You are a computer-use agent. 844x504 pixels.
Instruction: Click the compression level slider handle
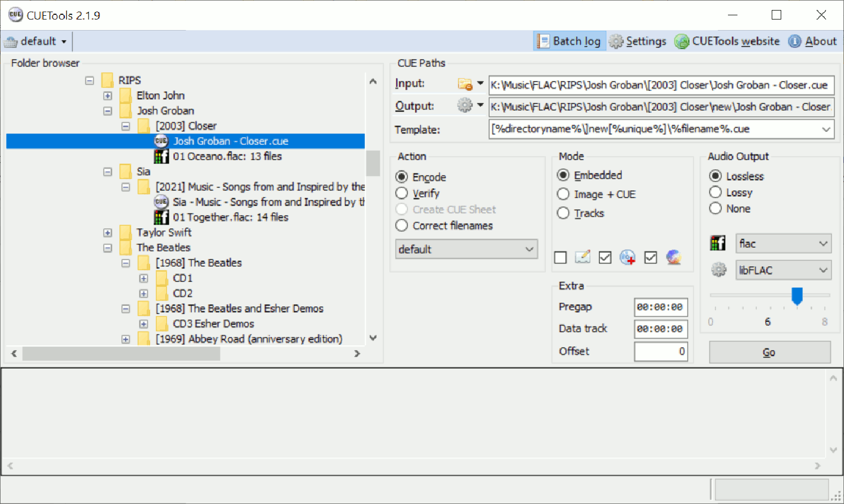click(x=797, y=295)
